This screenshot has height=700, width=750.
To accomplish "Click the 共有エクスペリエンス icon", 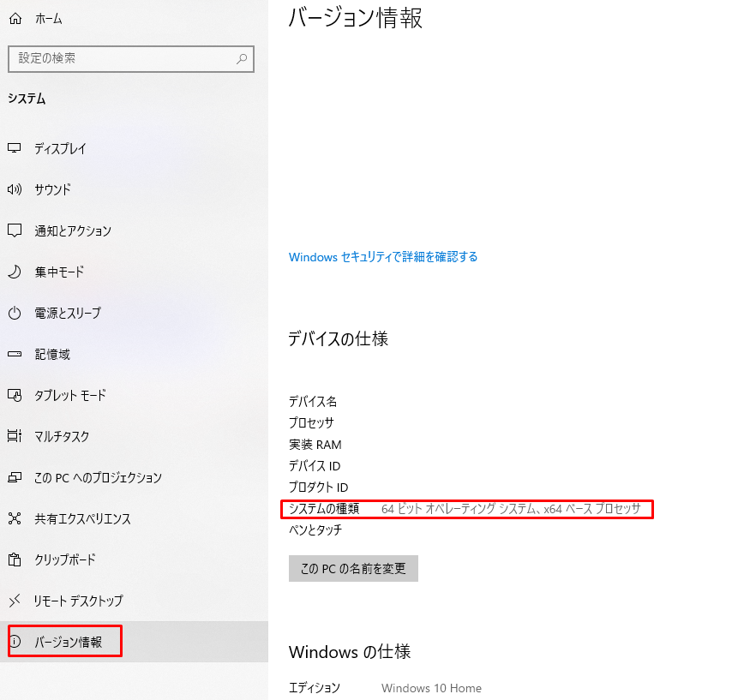I will coord(15,518).
